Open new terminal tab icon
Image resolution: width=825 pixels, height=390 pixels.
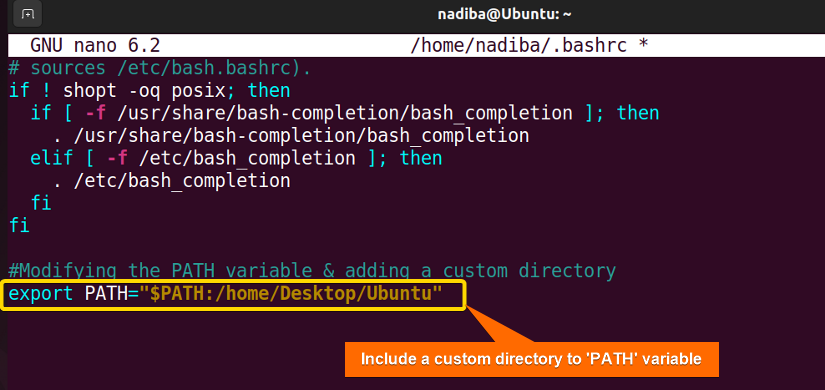click(x=27, y=15)
